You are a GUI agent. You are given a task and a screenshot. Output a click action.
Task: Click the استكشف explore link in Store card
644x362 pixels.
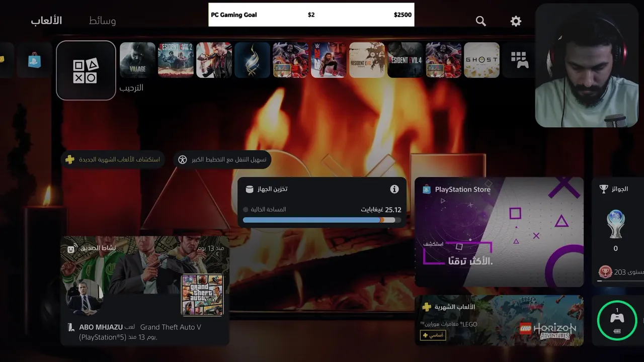coord(433,244)
